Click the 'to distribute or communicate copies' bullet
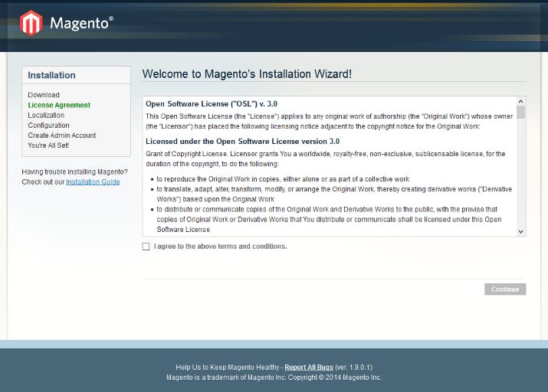 point(329,219)
